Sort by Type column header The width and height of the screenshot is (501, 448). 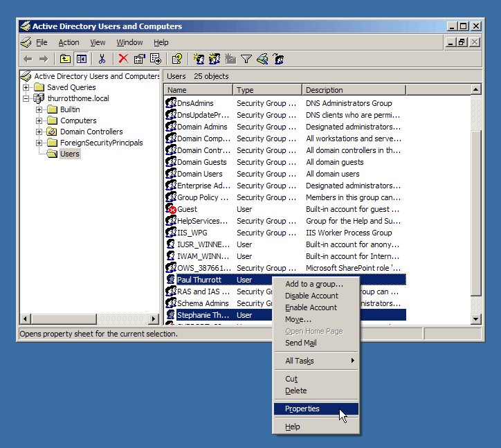[x=267, y=90]
